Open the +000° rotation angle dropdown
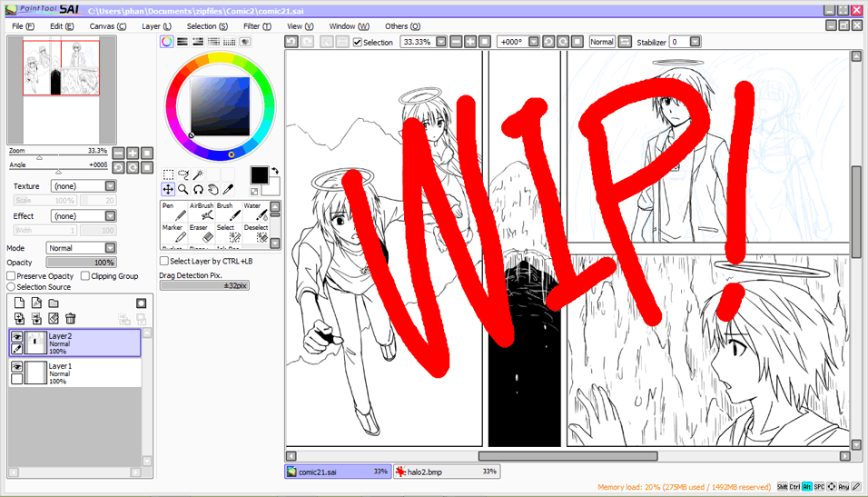The height and width of the screenshot is (497, 868). click(534, 42)
